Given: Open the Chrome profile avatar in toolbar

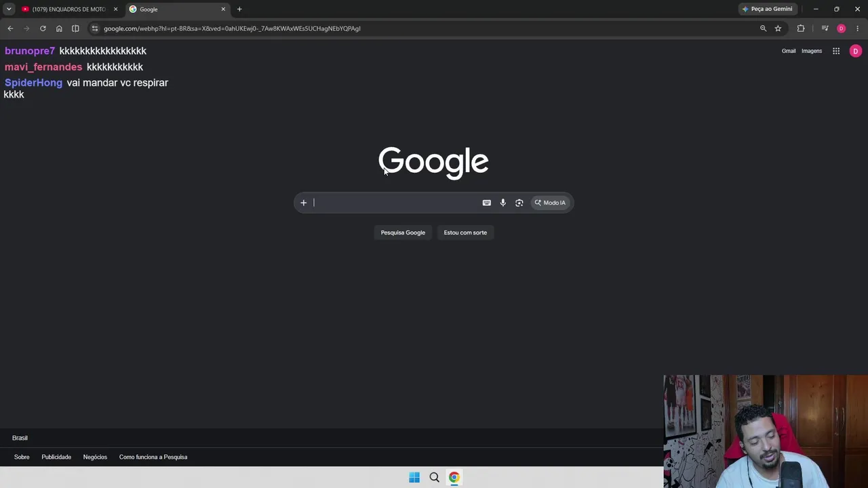Looking at the screenshot, I should tap(841, 28).
